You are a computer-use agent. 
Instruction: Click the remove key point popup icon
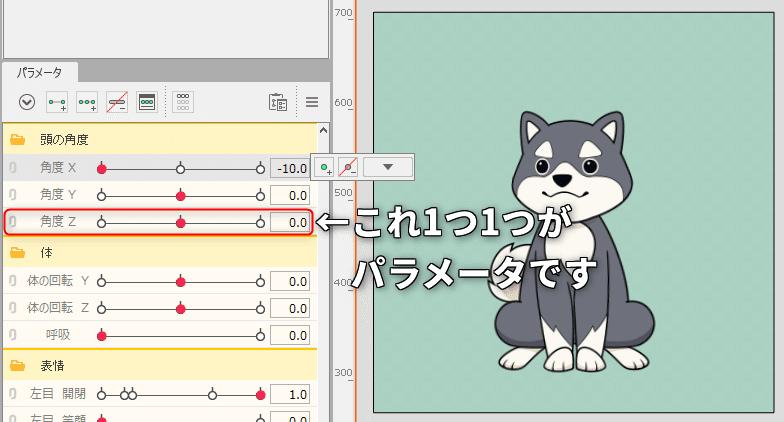point(348,167)
